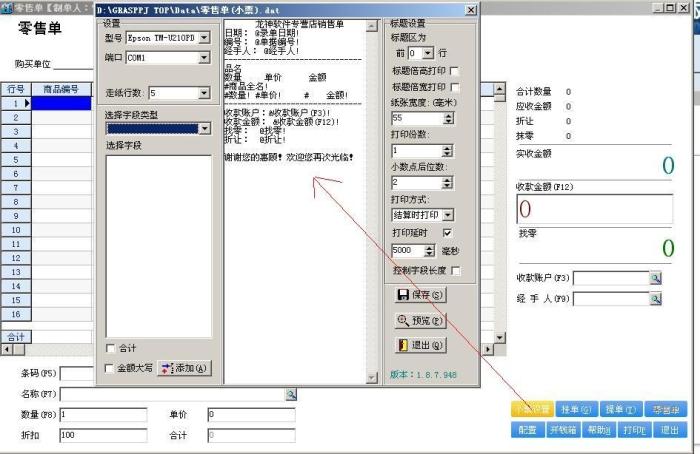The width and height of the screenshot is (700, 454).
Task: Open the 型号 printer model dropdown
Action: coord(204,37)
